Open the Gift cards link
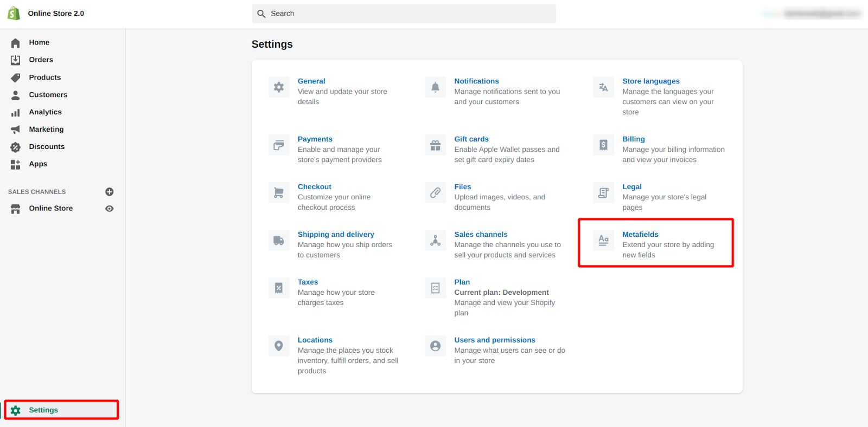This screenshot has height=427, width=868. coord(471,139)
